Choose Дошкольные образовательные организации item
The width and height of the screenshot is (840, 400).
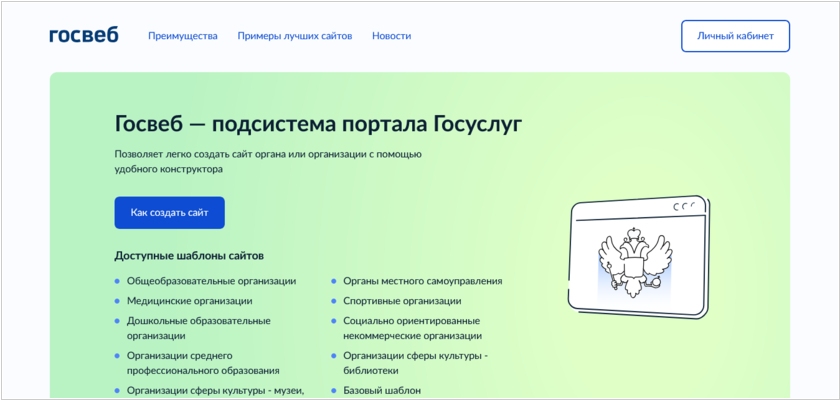click(x=198, y=328)
